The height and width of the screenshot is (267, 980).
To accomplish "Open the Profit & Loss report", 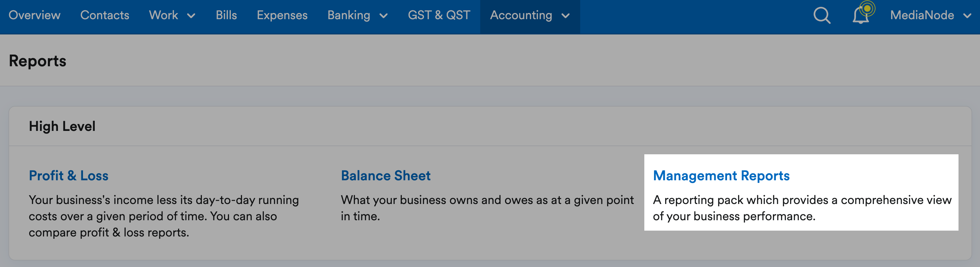I will [x=68, y=175].
